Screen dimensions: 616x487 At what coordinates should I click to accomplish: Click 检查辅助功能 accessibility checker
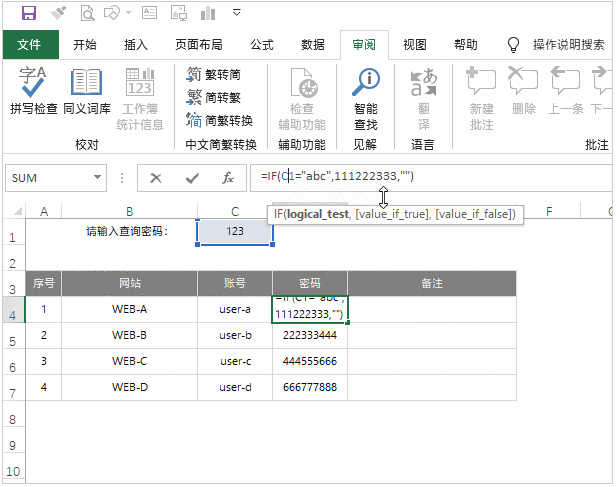302,99
